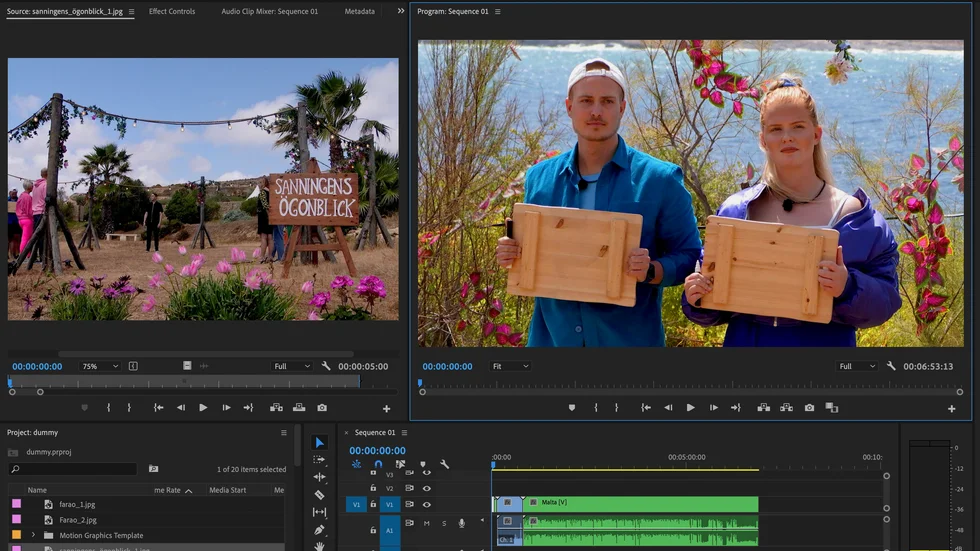Select Source: sanningens_ögonblick_1.jpg tab
Viewport: 980px width, 551px height.
(64, 11)
